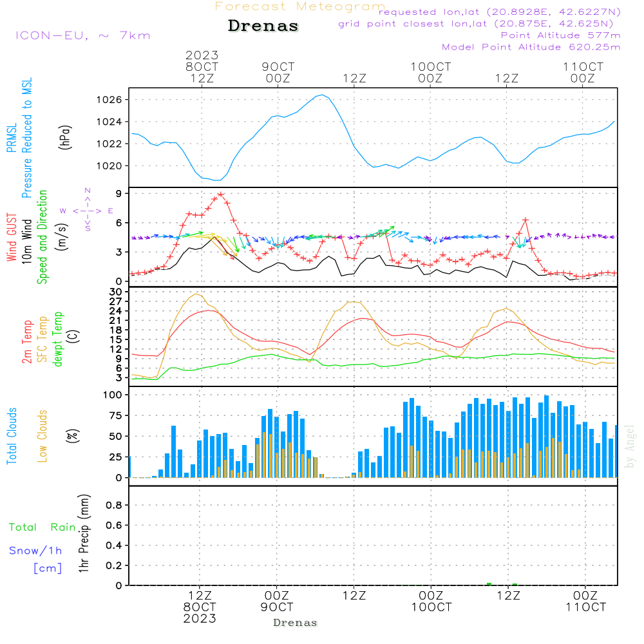Click the 'SFC Temp' orange label
Image resolution: width=644 pixels, height=644 pixels.
[43, 339]
